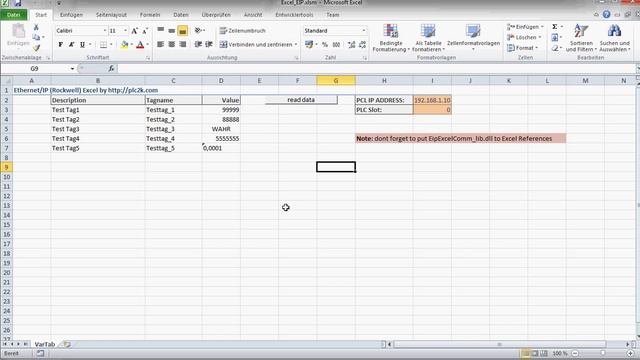Click the Fill down icon in Bearbeiten
640x360 pixels.
[x=555, y=38]
